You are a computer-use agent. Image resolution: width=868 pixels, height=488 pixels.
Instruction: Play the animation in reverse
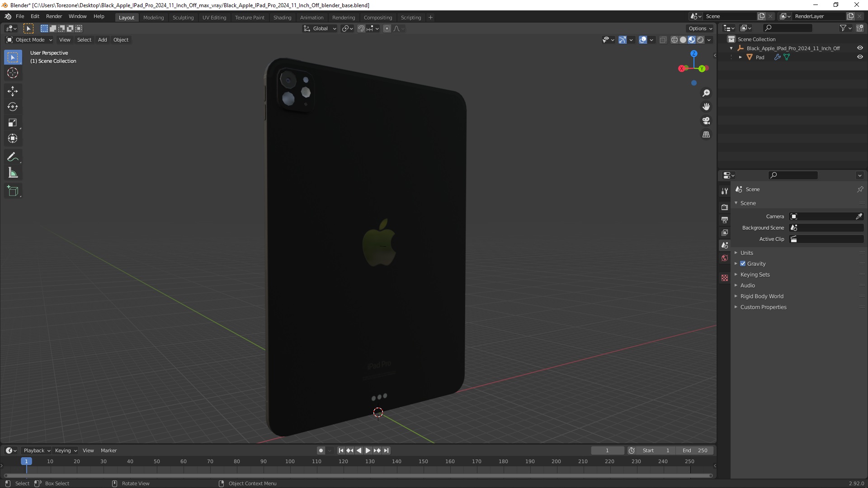click(359, 450)
